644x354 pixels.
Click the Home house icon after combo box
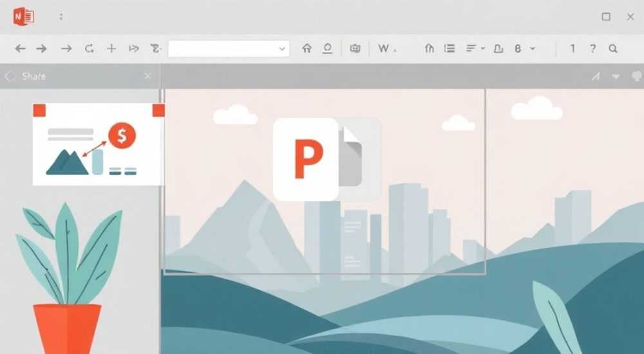coord(307,48)
